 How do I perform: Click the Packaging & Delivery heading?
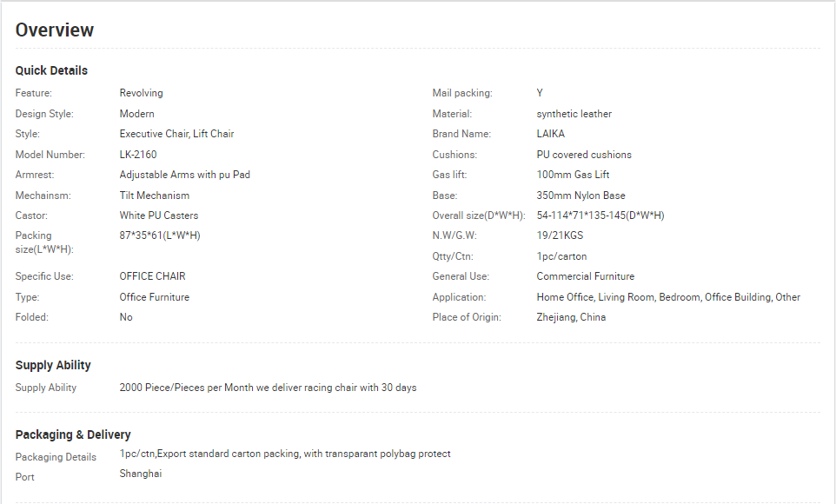[73, 434]
